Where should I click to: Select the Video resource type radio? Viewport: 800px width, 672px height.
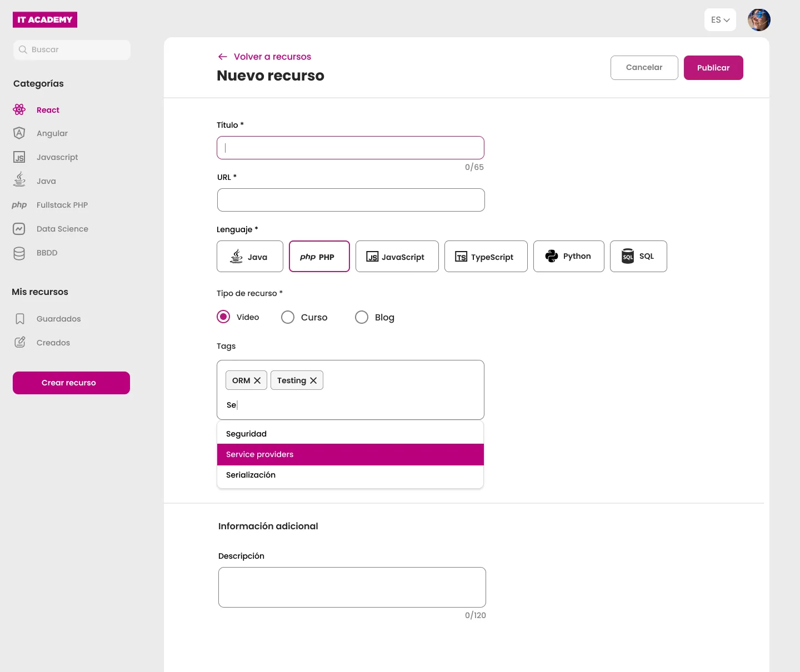[223, 317]
